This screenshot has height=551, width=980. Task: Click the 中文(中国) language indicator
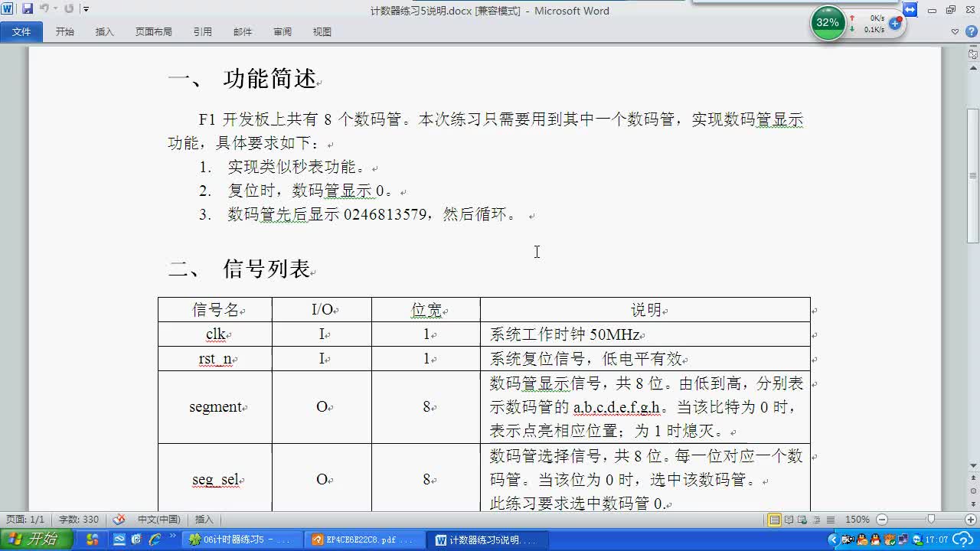(159, 520)
